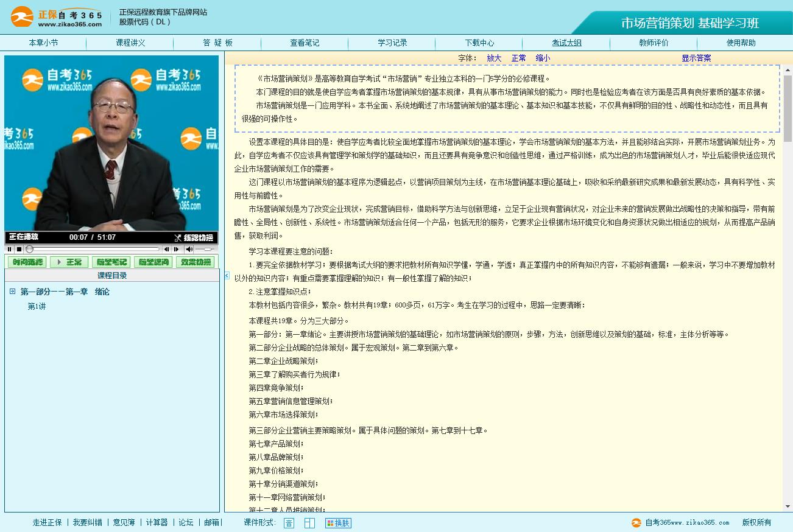Click 我要纠错 footer link
Viewport: 793px width, 532px height.
point(88,522)
